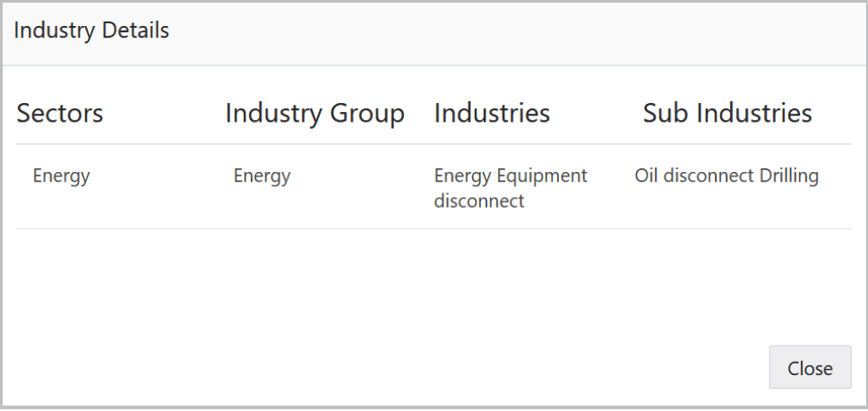Click the word Details in the dialog title
The height and width of the screenshot is (411, 868).
coord(136,30)
